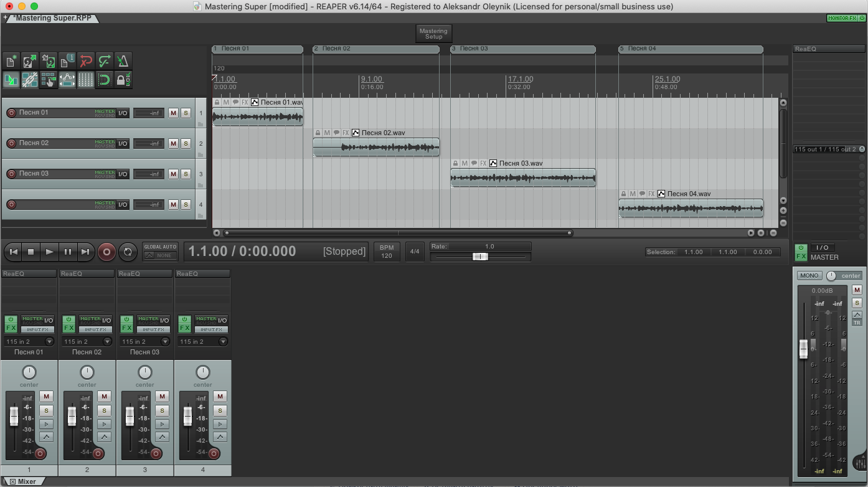Click the transport Stop button

click(x=31, y=252)
